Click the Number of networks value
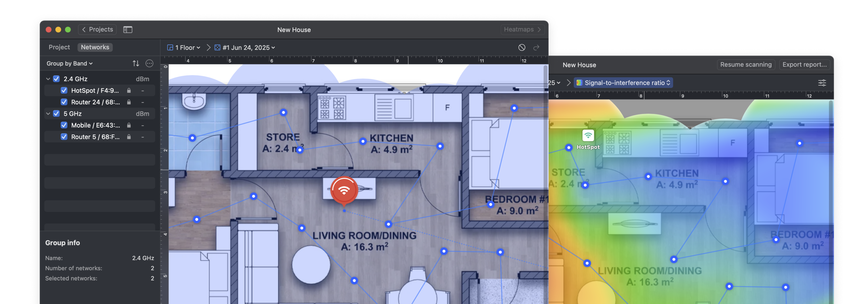The width and height of the screenshot is (868, 304). [152, 268]
